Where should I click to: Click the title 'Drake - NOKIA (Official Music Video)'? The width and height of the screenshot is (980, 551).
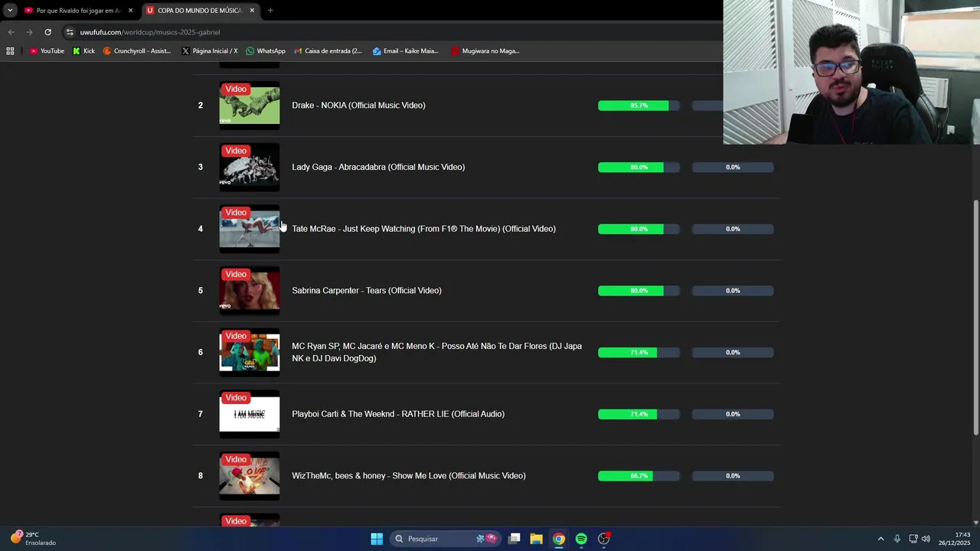[x=358, y=106]
